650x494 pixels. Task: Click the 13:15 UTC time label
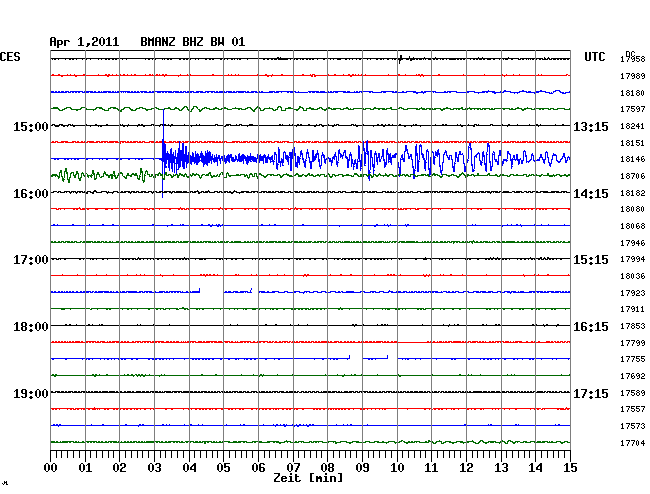591,127
